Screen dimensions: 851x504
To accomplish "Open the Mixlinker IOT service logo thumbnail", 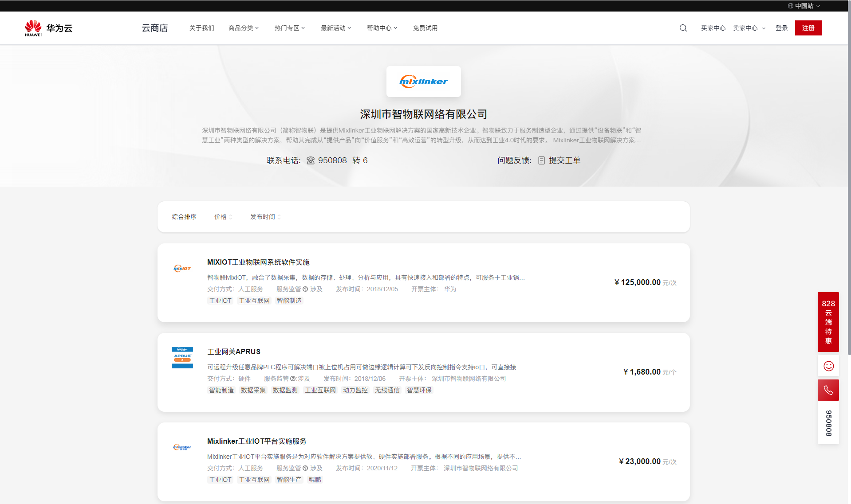I will tap(182, 447).
